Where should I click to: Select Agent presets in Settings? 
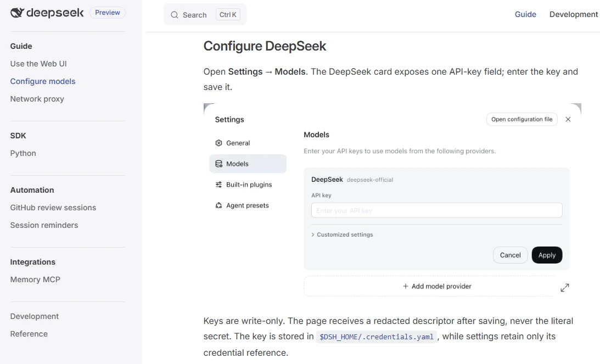click(x=248, y=205)
